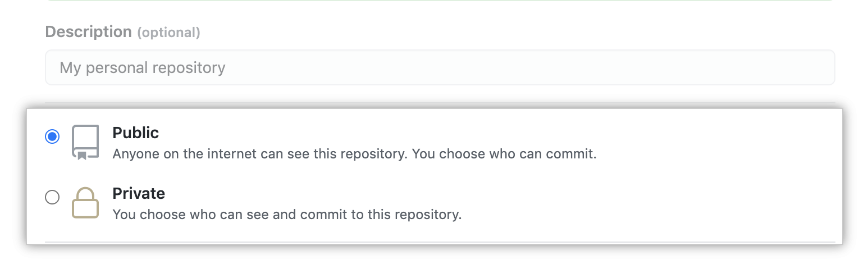Select the Public radio button
The height and width of the screenshot is (264, 868).
click(52, 136)
